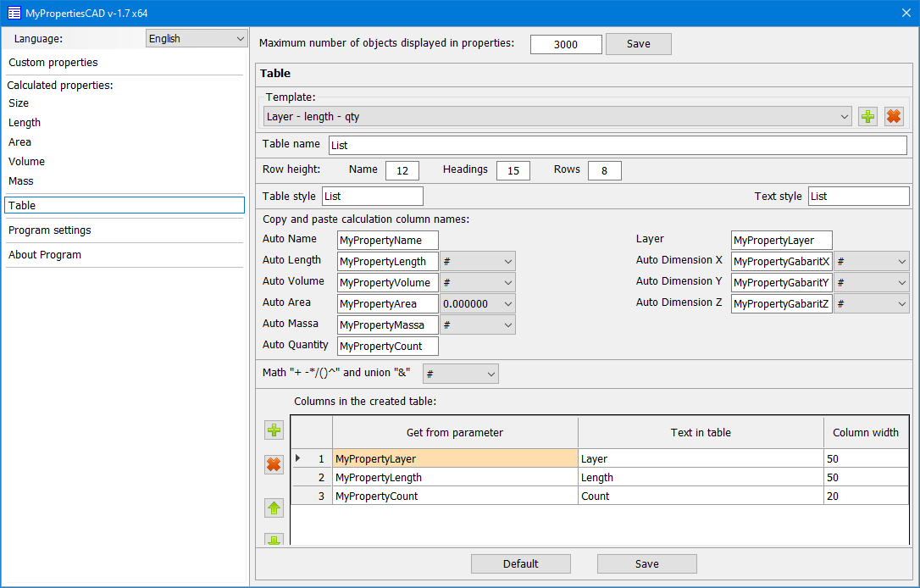Open the Auto Massa format dropdown
Viewport: 920px width, 588px height.
coord(478,325)
